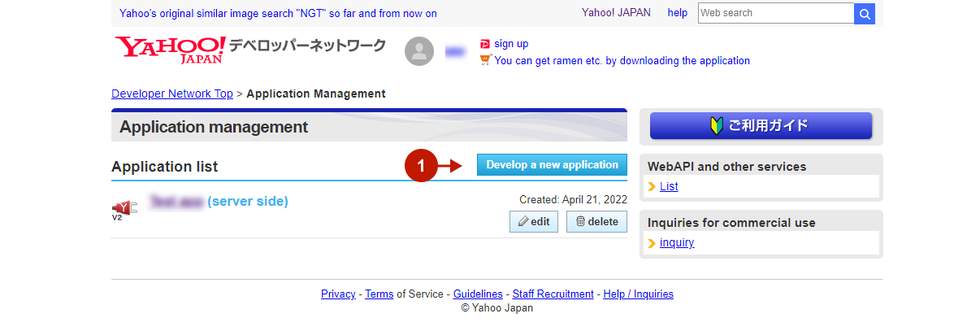
Task: Open the Help / Inquiries footer link
Action: [x=639, y=294]
